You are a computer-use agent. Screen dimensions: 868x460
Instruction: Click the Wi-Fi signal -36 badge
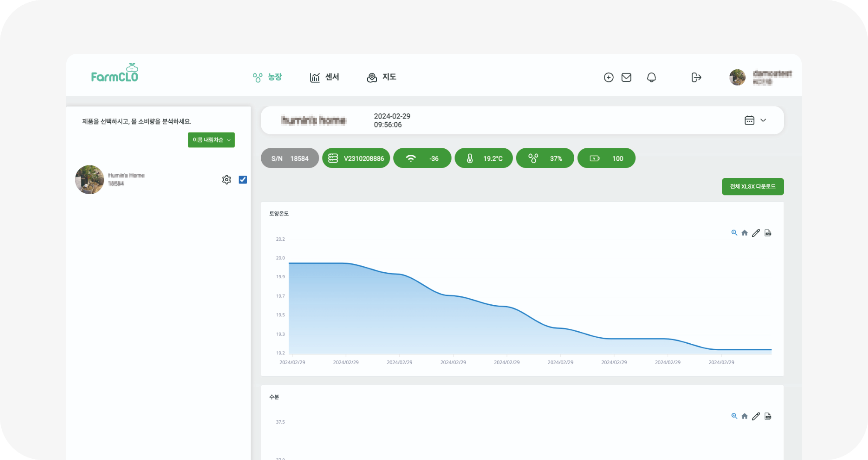click(x=422, y=158)
